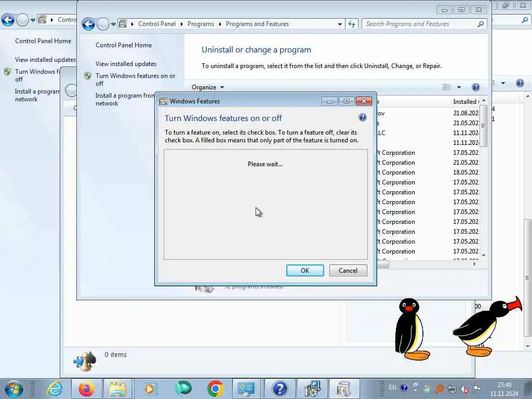Open the network tray icon
This screenshot has height=399, width=532.
click(x=451, y=389)
